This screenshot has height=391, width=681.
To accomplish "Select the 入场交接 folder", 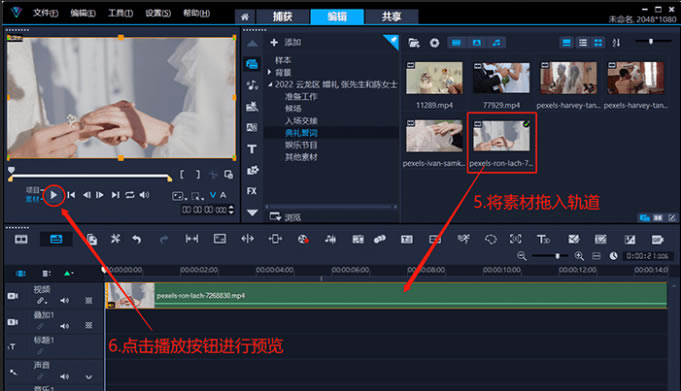I will click(x=301, y=121).
